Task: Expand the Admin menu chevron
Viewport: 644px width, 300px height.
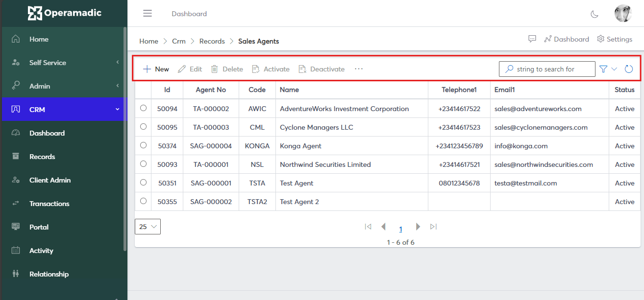Action: (118, 86)
